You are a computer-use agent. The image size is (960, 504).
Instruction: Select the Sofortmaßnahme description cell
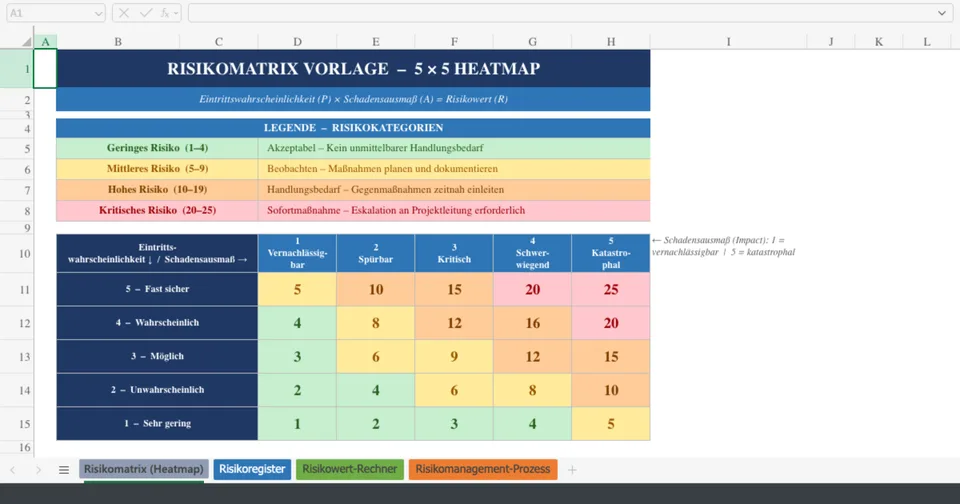(x=454, y=211)
